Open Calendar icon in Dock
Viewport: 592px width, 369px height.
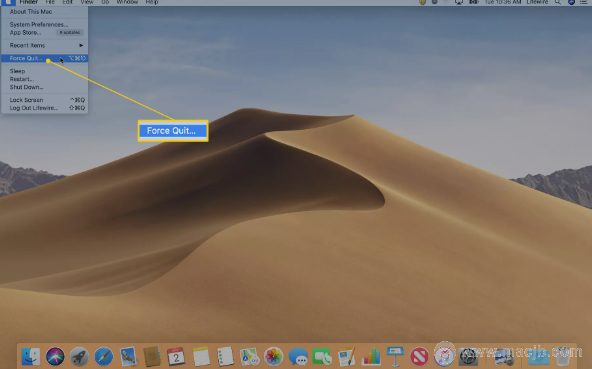pos(176,357)
